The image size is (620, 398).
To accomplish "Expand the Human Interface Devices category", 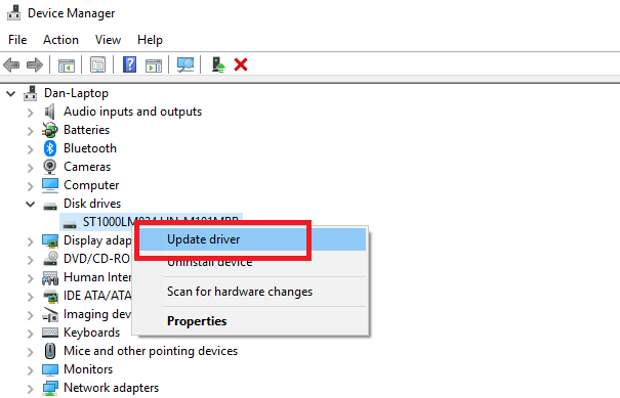I will [30, 278].
